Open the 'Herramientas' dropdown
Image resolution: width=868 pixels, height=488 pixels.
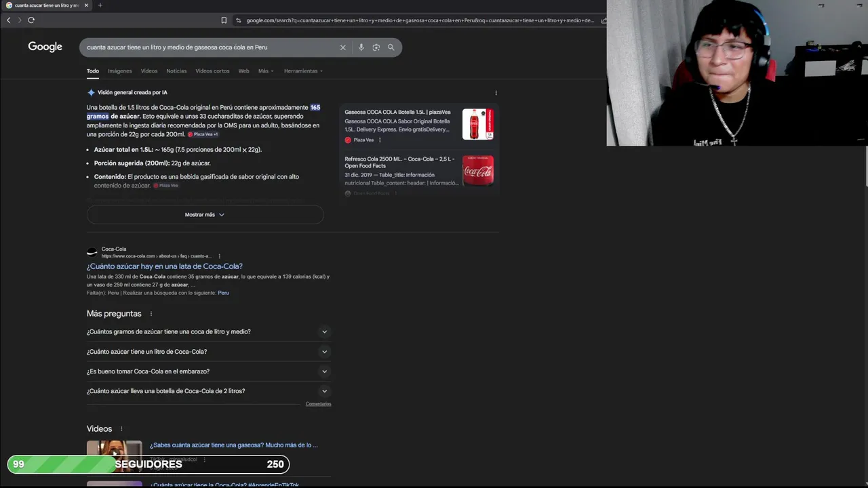[303, 71]
